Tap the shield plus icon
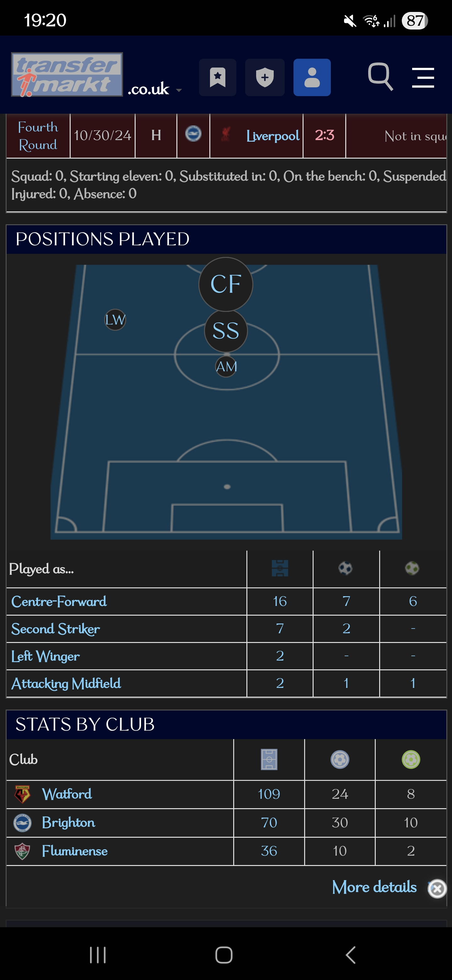 [x=265, y=78]
